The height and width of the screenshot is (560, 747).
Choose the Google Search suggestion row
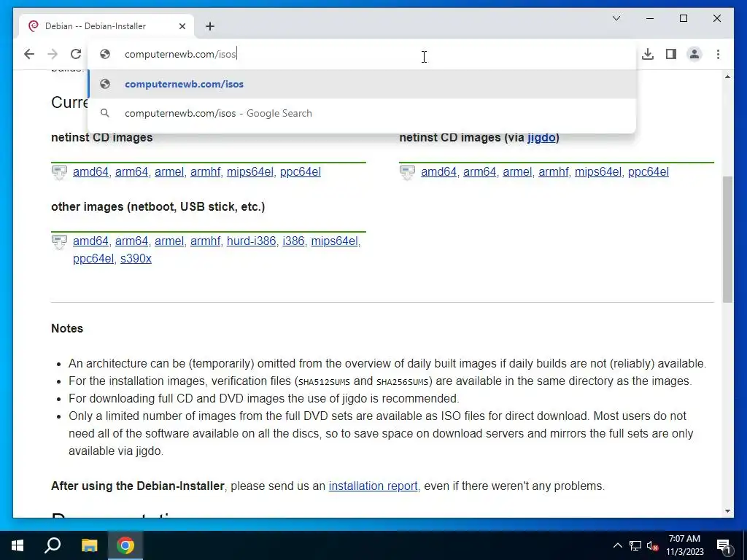coord(362,113)
